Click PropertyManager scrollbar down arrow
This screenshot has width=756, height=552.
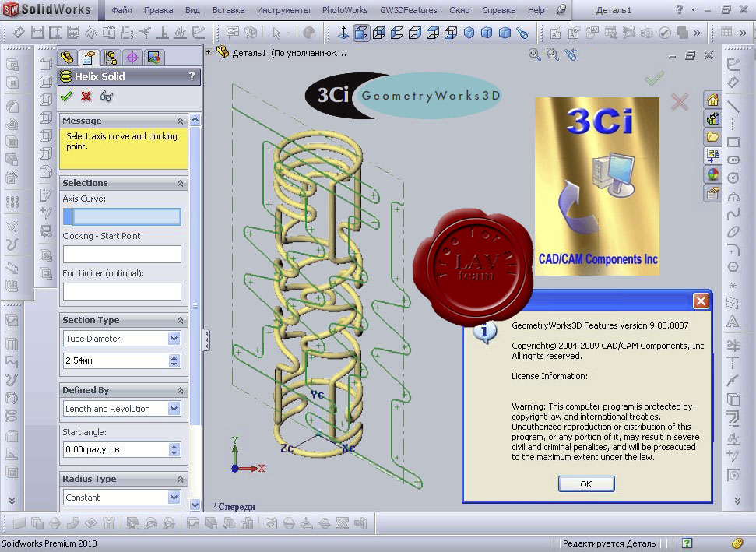[195, 505]
